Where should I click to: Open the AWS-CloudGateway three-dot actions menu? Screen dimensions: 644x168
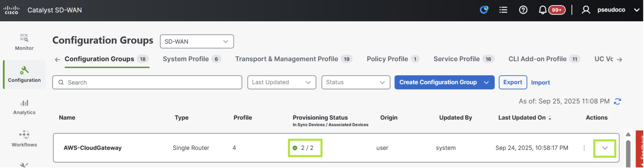click(x=584, y=148)
